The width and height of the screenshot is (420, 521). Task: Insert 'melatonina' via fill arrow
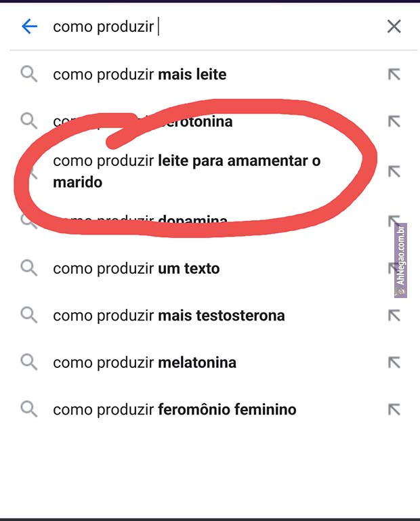(394, 362)
